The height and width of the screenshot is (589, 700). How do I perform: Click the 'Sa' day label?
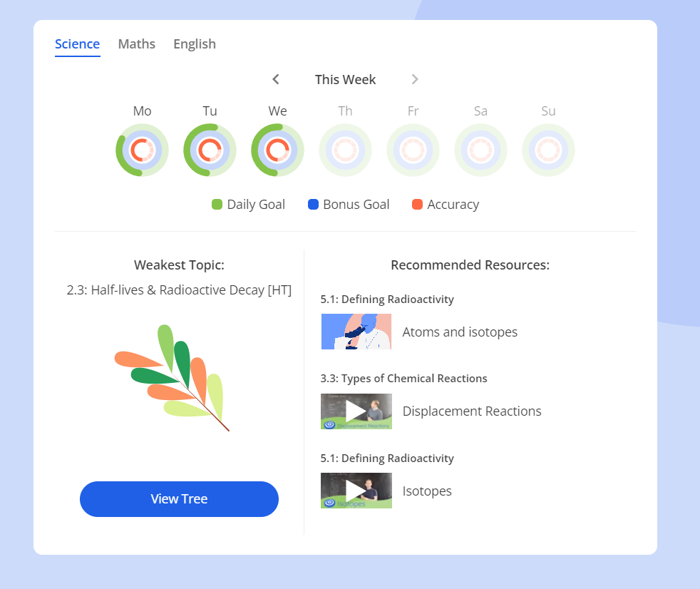click(x=480, y=111)
